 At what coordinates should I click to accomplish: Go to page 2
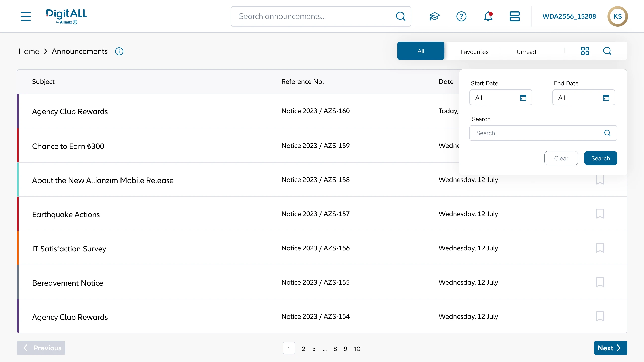(x=303, y=349)
